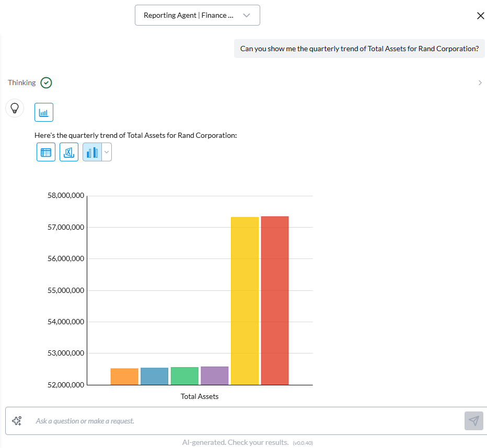Close the chat panel with the X
The image size is (487, 448).
pyautogui.click(x=480, y=15)
